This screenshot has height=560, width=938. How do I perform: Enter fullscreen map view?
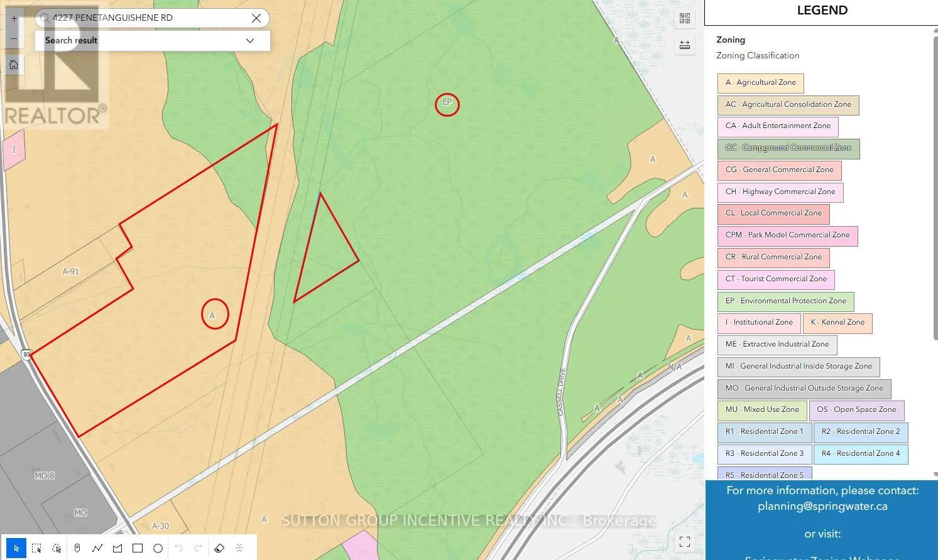685,541
